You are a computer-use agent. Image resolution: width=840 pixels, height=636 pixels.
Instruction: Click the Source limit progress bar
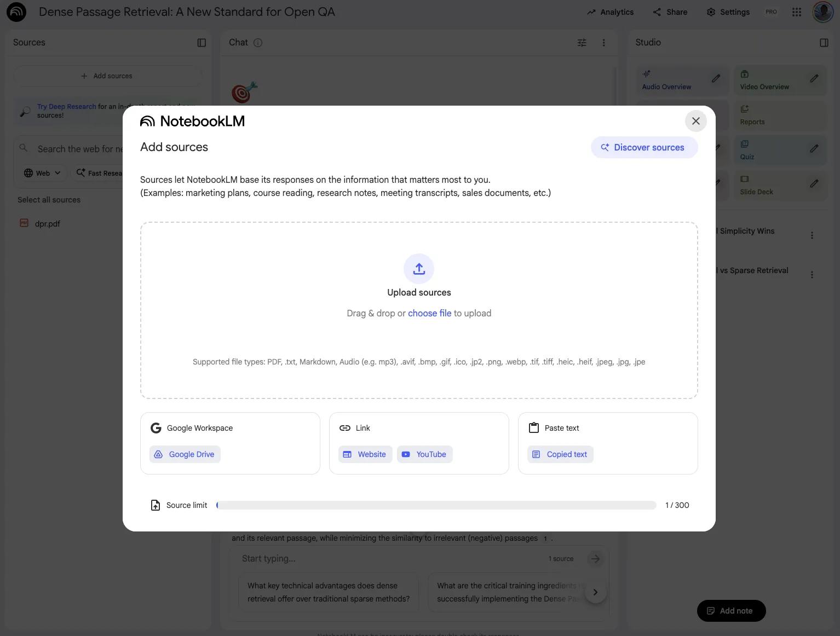[x=436, y=505]
